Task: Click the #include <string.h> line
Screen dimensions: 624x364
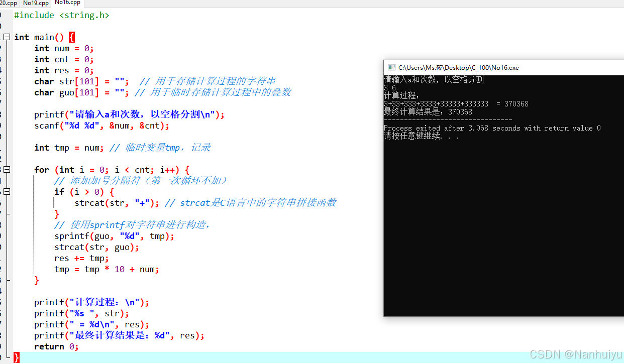Action: [62, 15]
